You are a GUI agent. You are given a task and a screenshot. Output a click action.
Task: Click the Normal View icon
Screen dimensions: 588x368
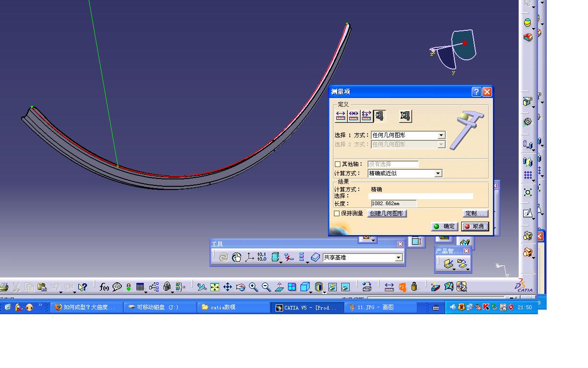coord(279,287)
